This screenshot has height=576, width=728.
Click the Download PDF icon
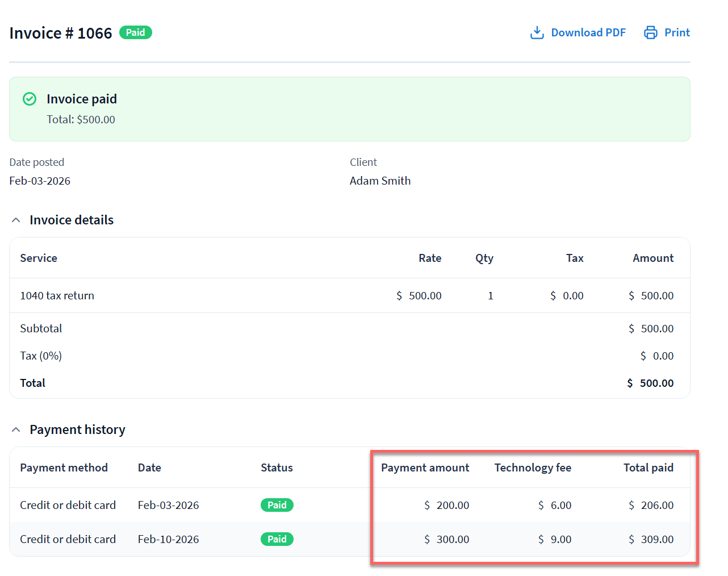point(537,33)
